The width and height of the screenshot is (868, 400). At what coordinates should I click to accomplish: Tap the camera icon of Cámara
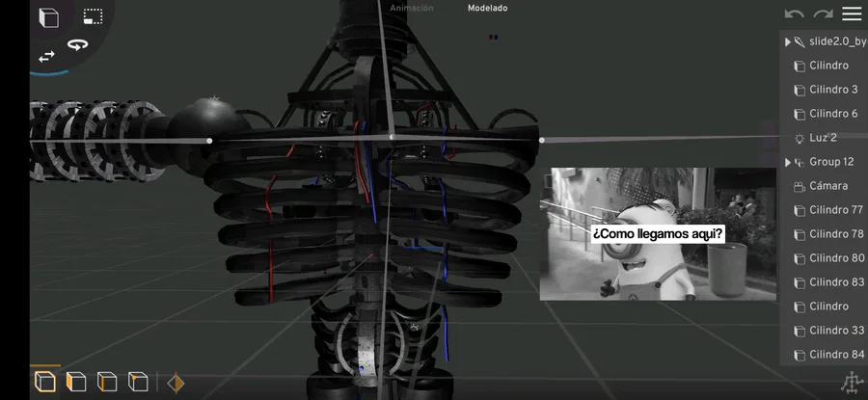[x=800, y=187]
